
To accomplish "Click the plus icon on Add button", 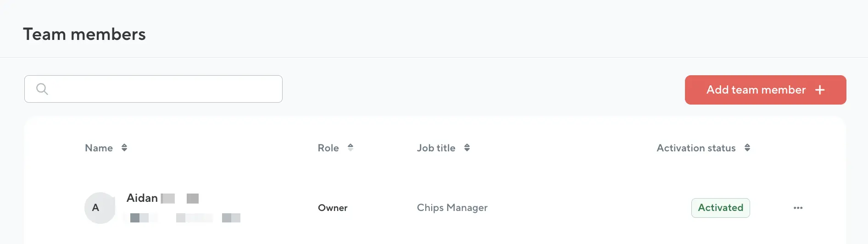I will point(820,90).
